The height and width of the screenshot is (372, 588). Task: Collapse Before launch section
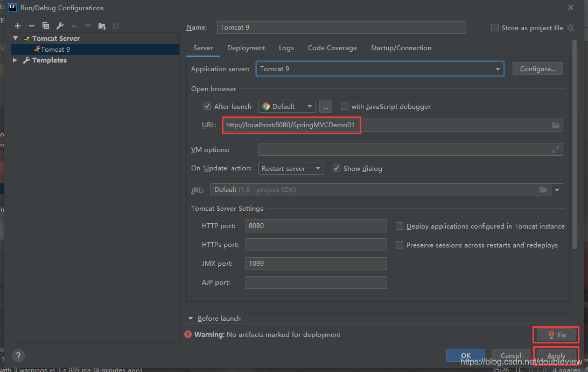pyautogui.click(x=191, y=318)
